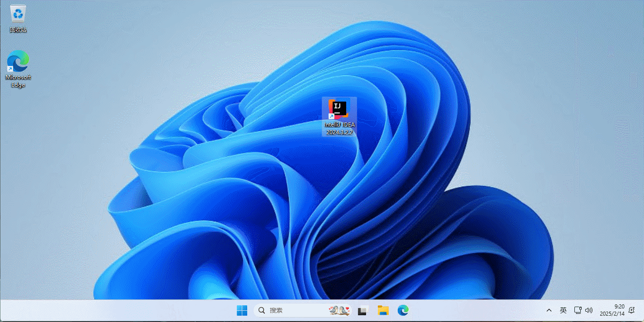The image size is (644, 322).
Task: Open Task View from the taskbar
Action: (362, 310)
